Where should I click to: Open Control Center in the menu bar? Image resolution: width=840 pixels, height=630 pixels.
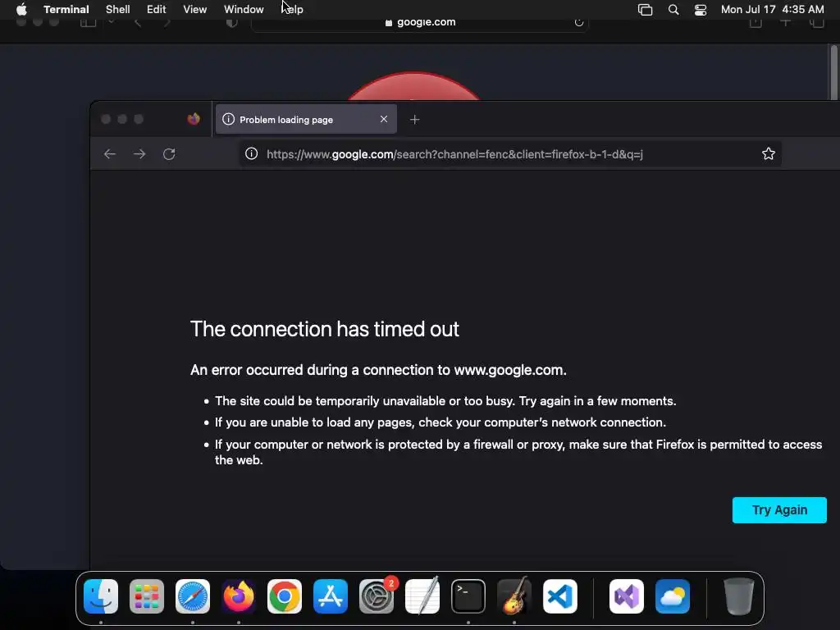click(701, 10)
